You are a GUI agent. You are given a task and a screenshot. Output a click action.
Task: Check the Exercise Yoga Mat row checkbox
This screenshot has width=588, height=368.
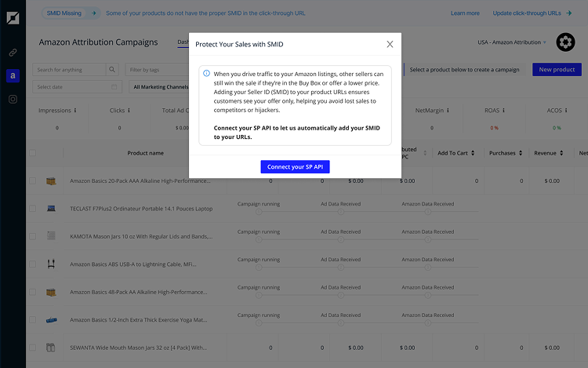(33, 319)
